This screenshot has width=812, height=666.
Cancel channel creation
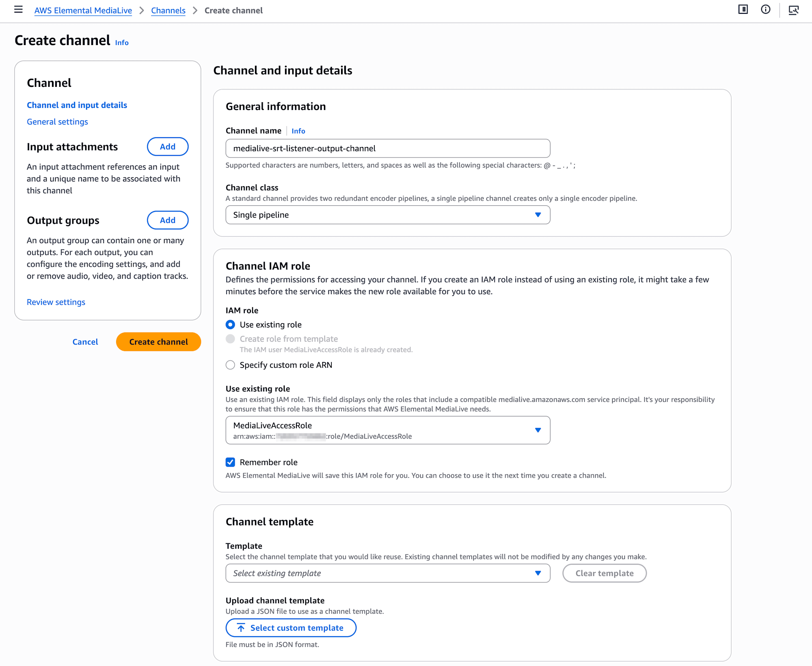click(85, 342)
